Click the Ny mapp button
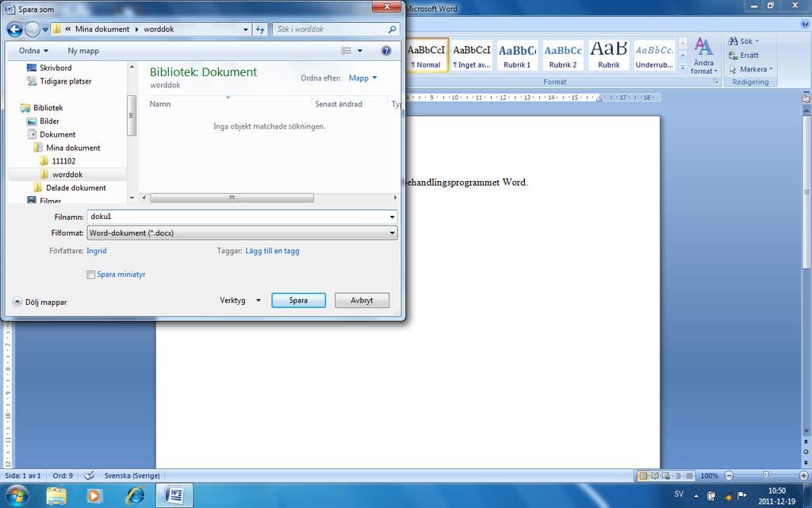Viewport: 812px width, 508px height. coord(82,51)
